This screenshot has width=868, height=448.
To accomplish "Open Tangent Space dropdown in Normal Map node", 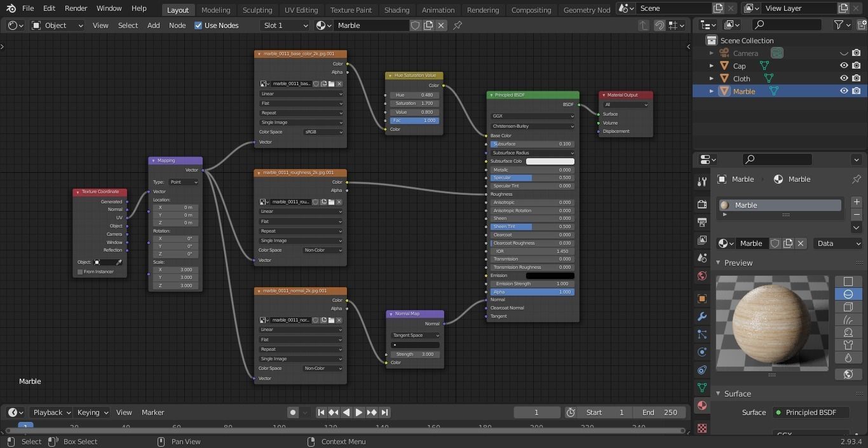I will tap(415, 336).
